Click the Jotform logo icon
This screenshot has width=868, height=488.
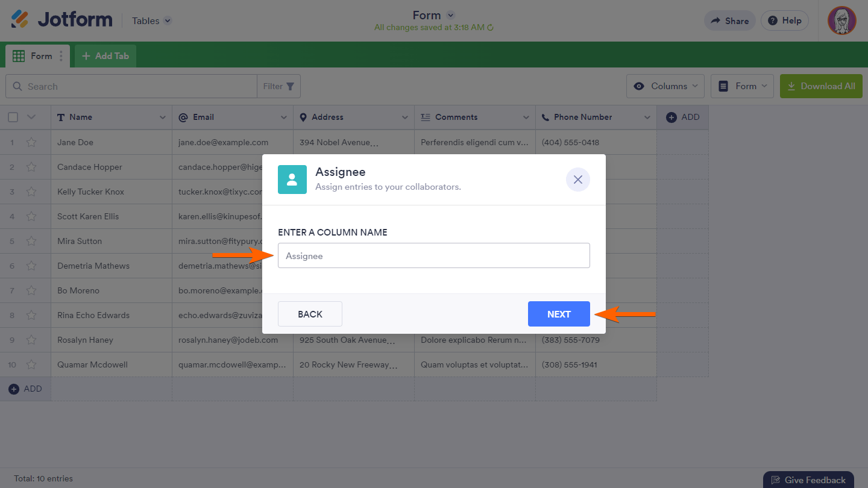20,20
